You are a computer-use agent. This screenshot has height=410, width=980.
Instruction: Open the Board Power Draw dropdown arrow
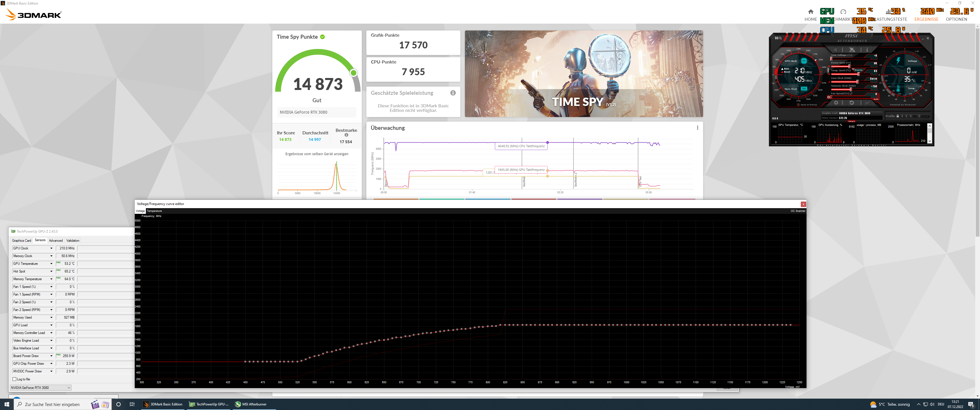pyautogui.click(x=51, y=356)
